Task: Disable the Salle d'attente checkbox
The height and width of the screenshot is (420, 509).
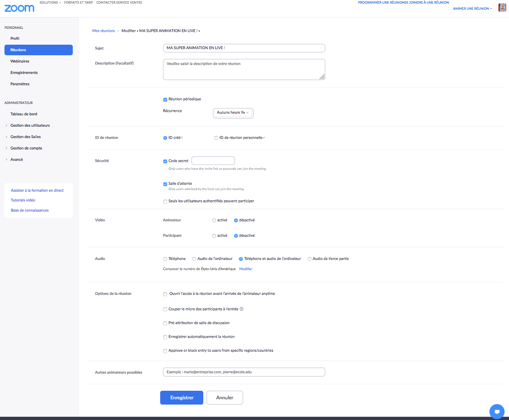Action: point(165,184)
